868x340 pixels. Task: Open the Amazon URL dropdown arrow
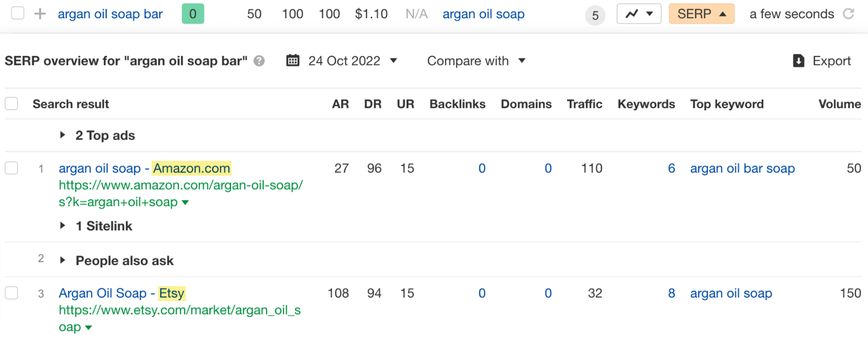[x=185, y=203]
